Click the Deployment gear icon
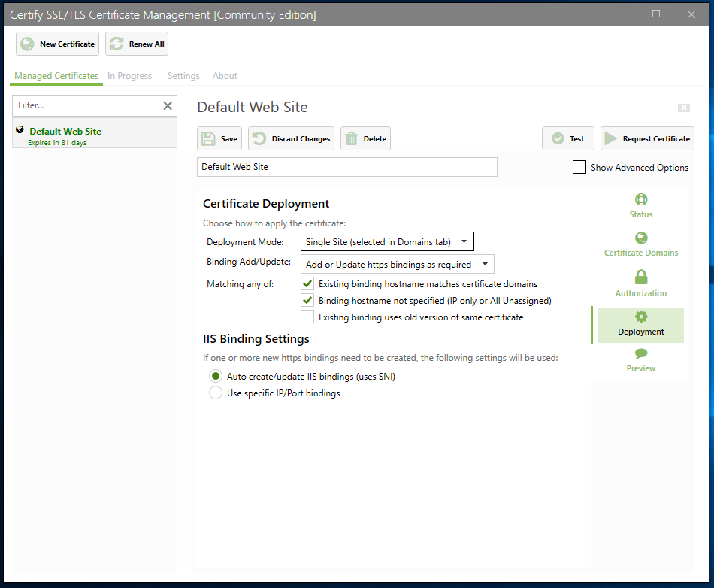Image resolution: width=714 pixels, height=588 pixels. click(641, 317)
